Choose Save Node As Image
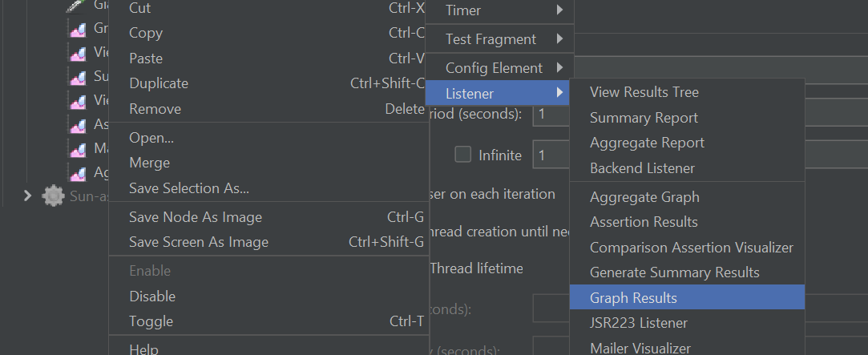 click(196, 217)
